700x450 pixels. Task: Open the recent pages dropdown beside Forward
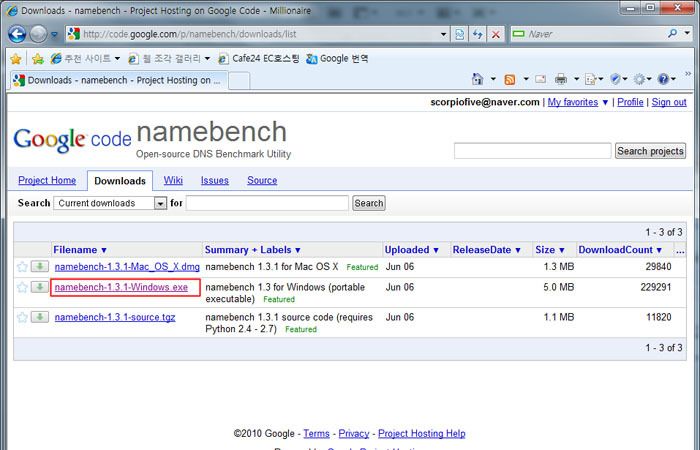point(54,34)
